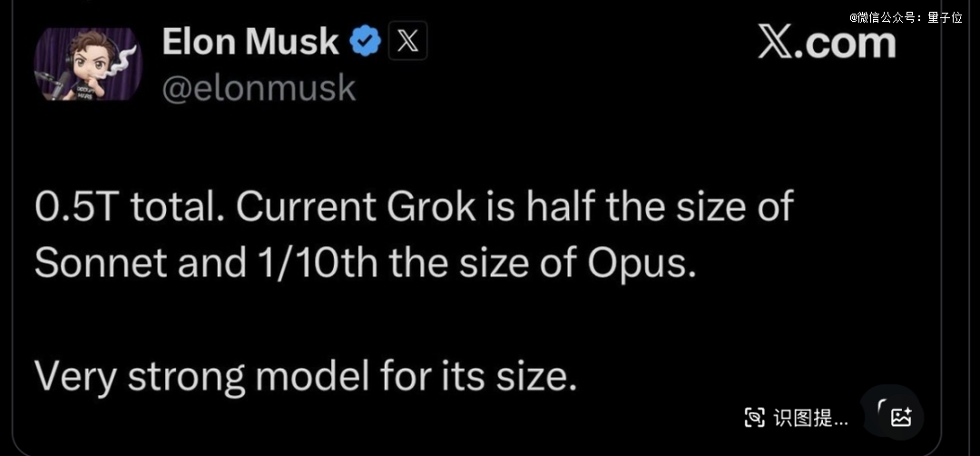Image resolution: width=980 pixels, height=456 pixels.
Task: Click the word "Grok" in the post
Action: (x=431, y=208)
